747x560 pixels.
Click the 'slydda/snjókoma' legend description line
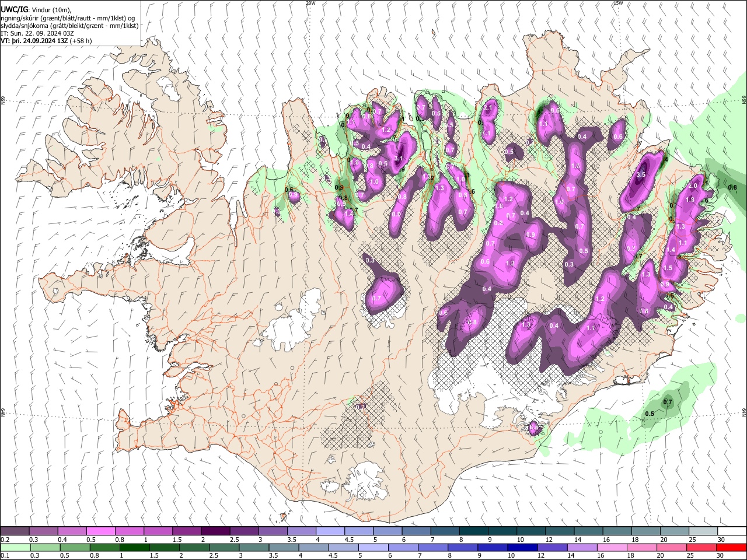click(69, 26)
